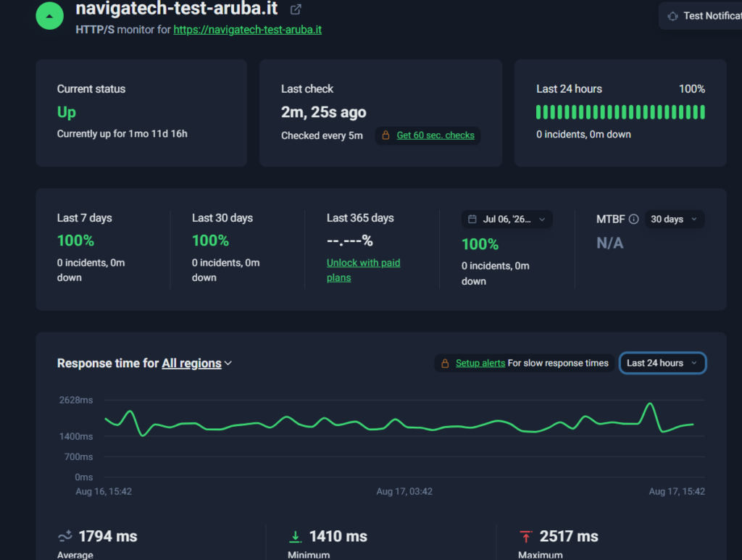Click the green Up status text

pos(66,112)
